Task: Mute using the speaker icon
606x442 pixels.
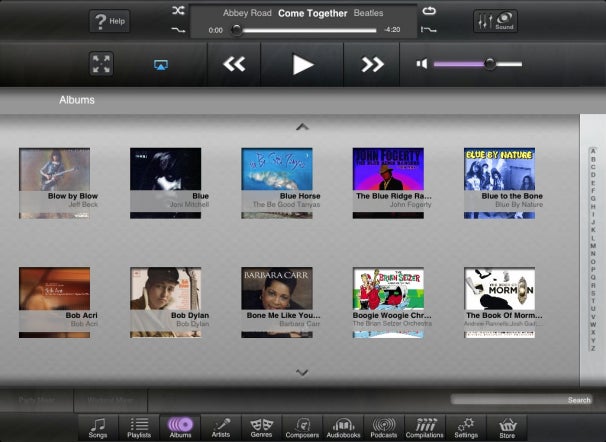Action: pos(422,64)
